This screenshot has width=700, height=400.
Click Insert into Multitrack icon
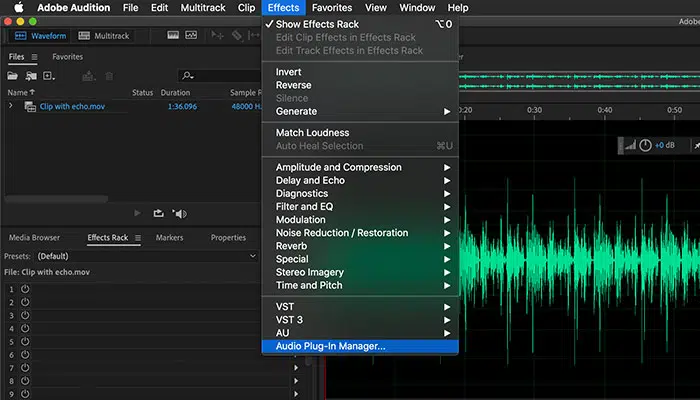[x=88, y=76]
